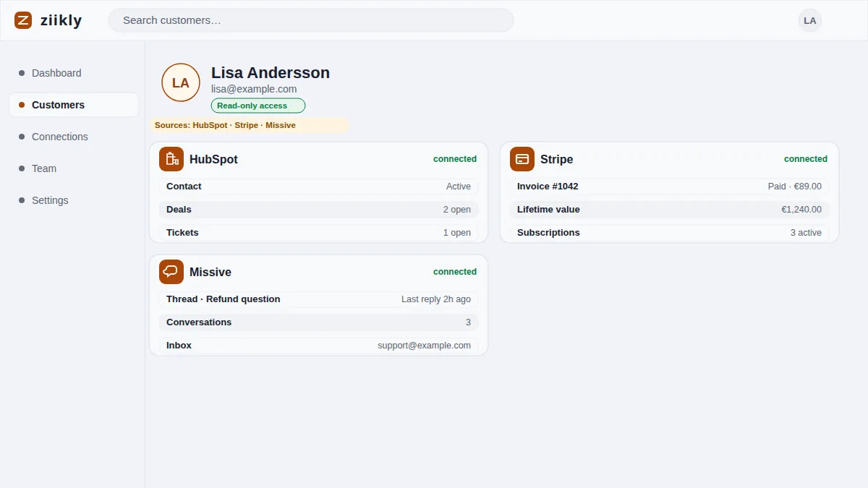Select the Deals 2 open row
The image size is (868, 488).
point(318,210)
